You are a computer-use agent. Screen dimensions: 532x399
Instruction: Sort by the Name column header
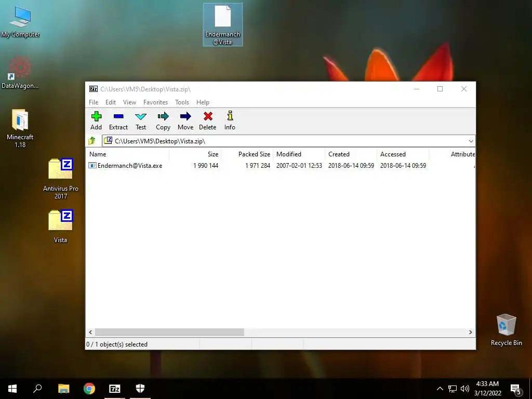pyautogui.click(x=127, y=154)
